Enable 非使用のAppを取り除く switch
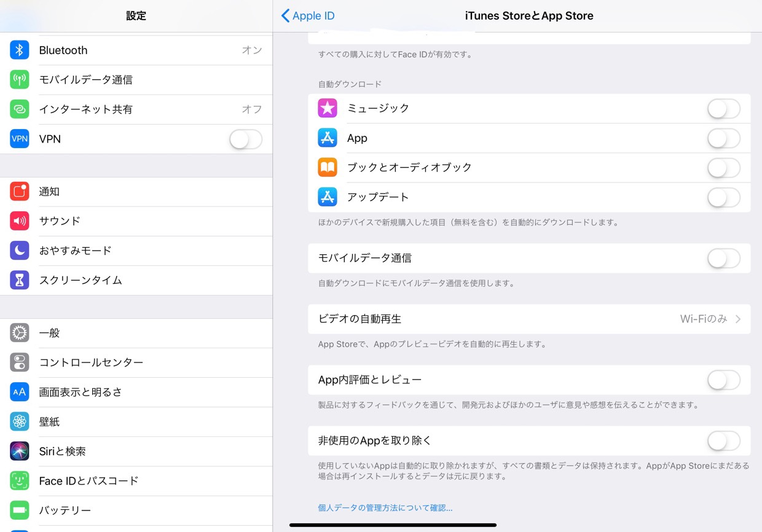Viewport: 762px width, 532px height. pyautogui.click(x=724, y=441)
